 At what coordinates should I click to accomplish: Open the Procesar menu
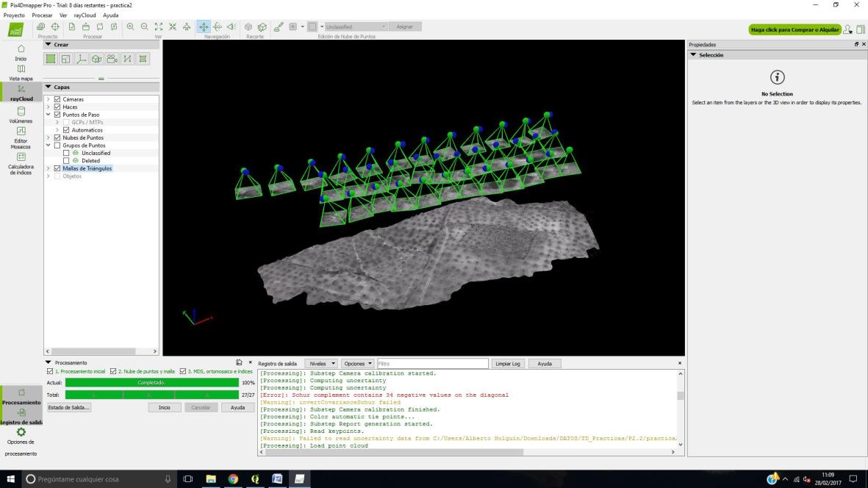click(x=42, y=15)
